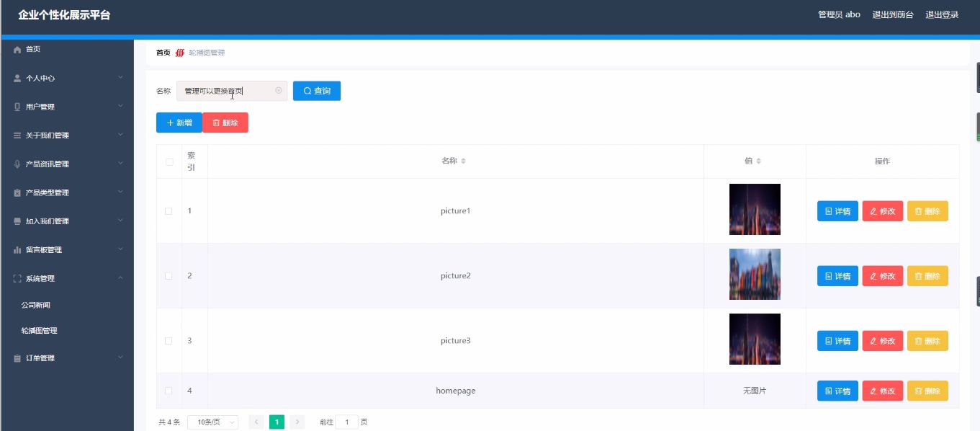The image size is (980, 431).
Task: Click the microphone icon beside 产品资讯管理
Action: tap(17, 164)
